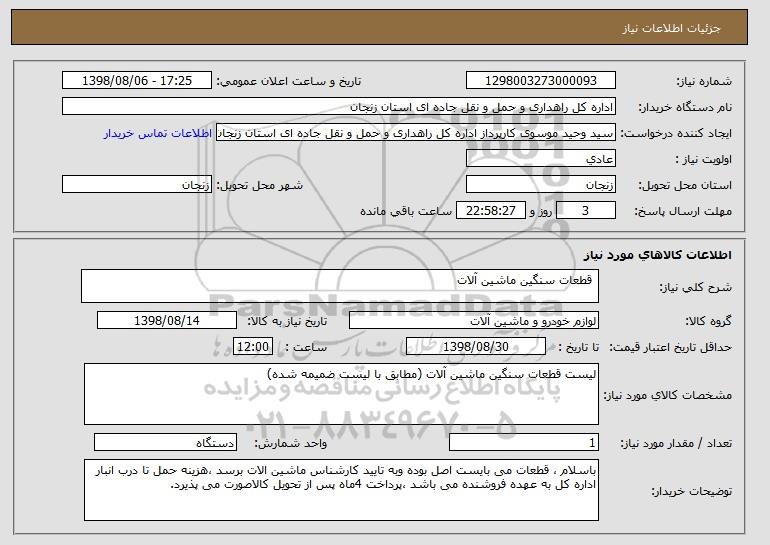
Task: Click the شماره نیاز field 1298003273000093
Action: click(x=541, y=81)
